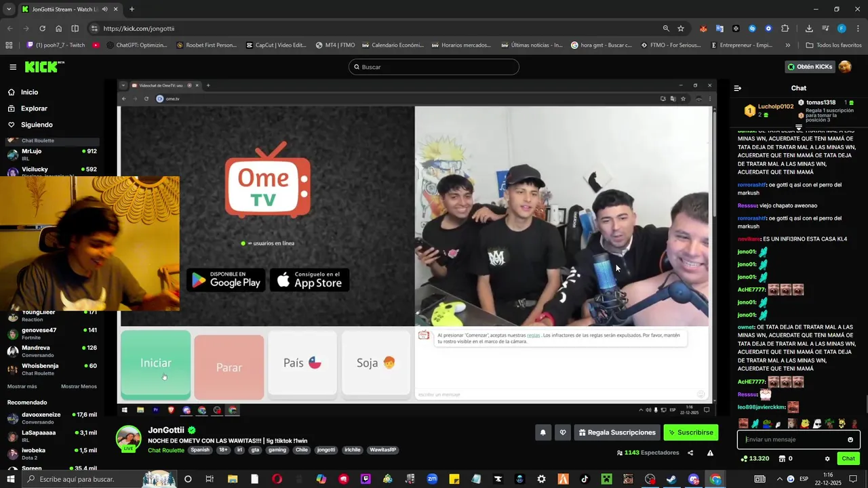Image resolution: width=868 pixels, height=488 pixels.
Task: Open Chat Roulette category link
Action: [166, 450]
